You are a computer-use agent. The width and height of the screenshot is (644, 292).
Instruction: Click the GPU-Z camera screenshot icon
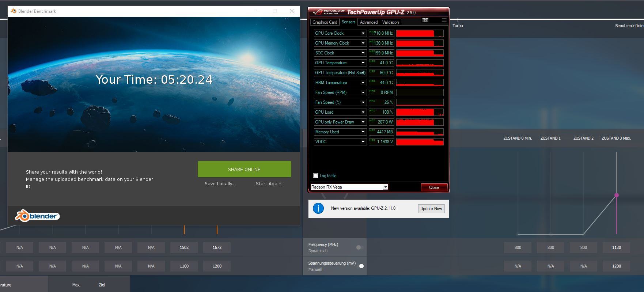tap(425, 20)
